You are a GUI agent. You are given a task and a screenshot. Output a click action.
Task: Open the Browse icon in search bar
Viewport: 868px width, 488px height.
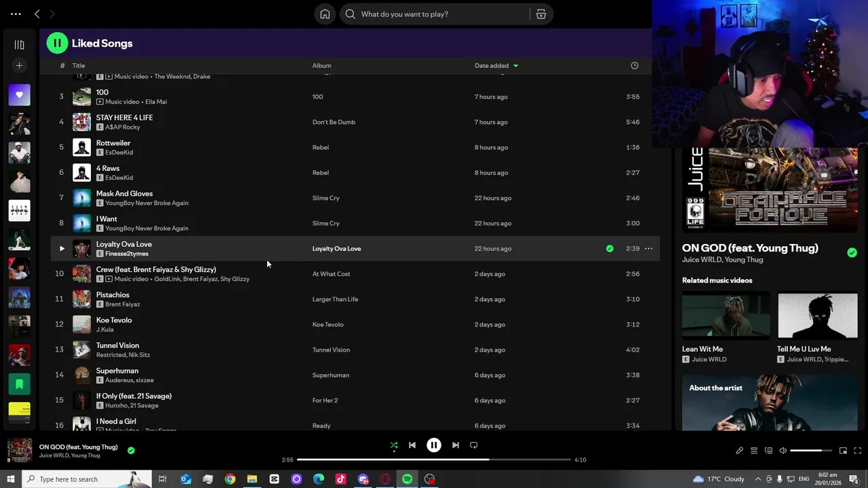pyautogui.click(x=541, y=14)
